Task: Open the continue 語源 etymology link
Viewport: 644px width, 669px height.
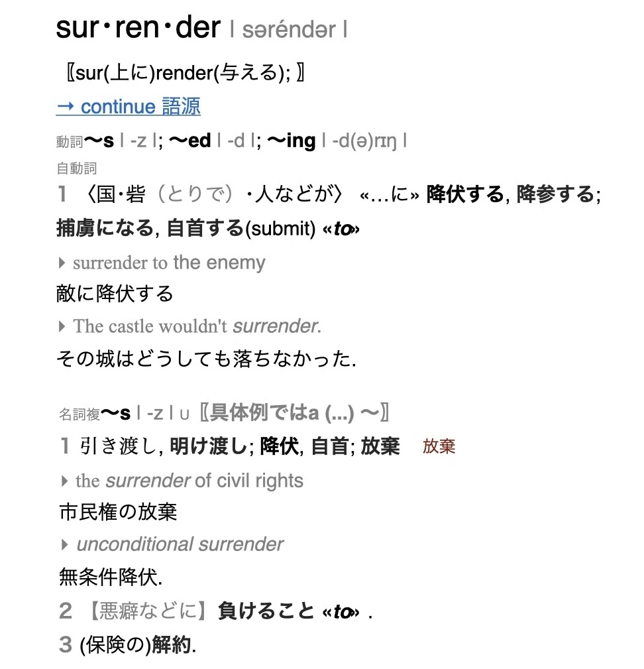Action: 129,106
